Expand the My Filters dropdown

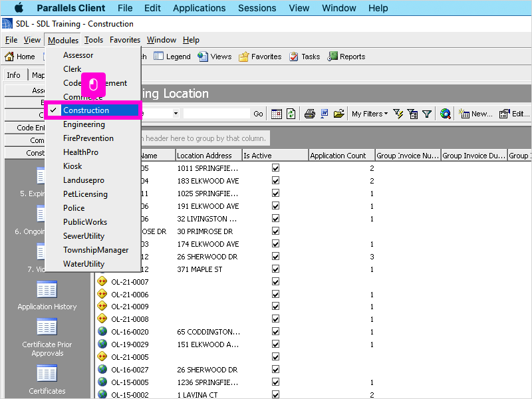tap(370, 114)
